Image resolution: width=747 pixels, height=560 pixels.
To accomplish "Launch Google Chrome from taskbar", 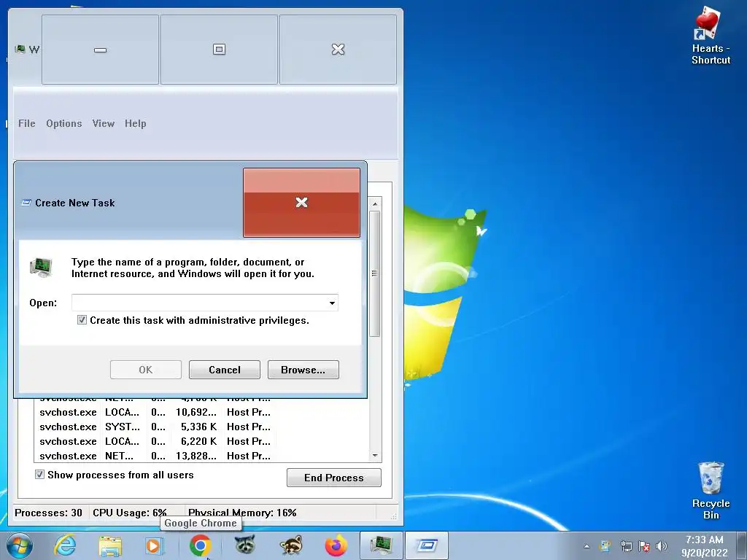I will (200, 545).
